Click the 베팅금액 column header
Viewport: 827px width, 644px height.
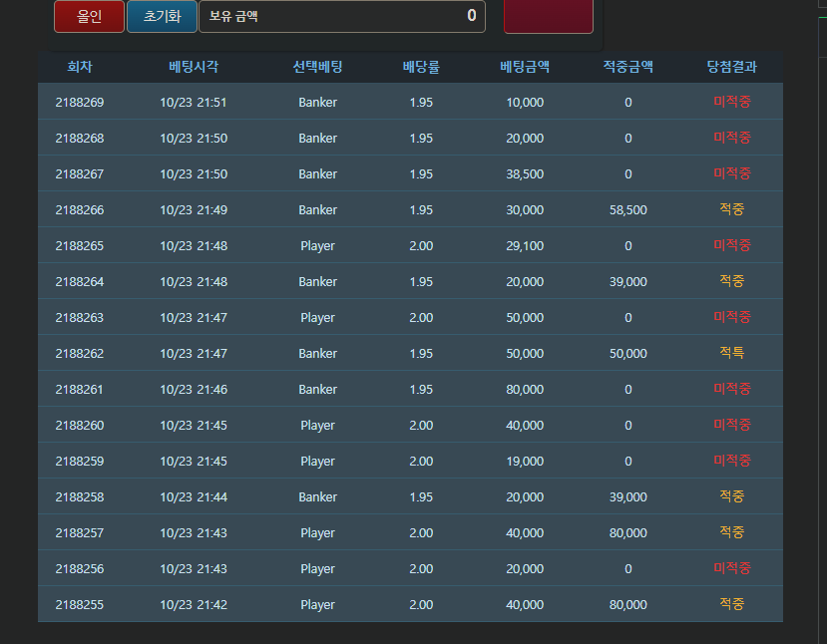525,67
